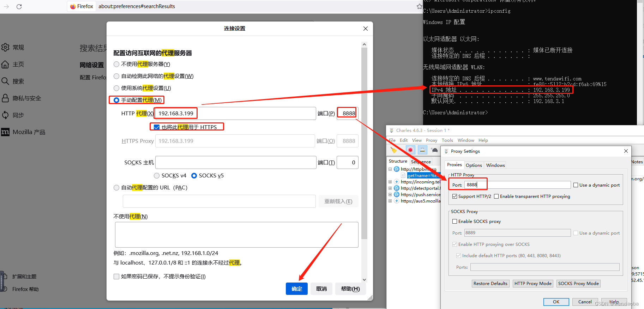
Task: Open 搜索 settings via the magnifier icon
Action: click(5, 81)
